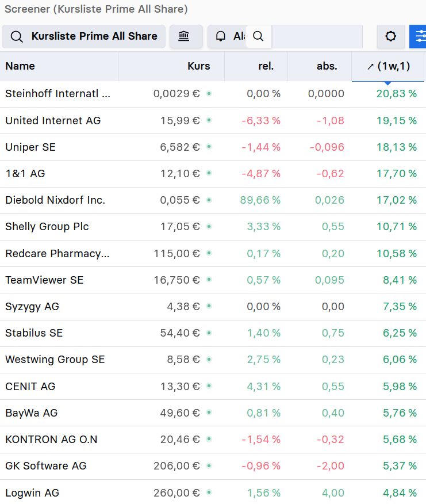Click green status dot in Logwin AG row
Image resolution: width=426 pixels, height=504 pixels.
pos(209,492)
